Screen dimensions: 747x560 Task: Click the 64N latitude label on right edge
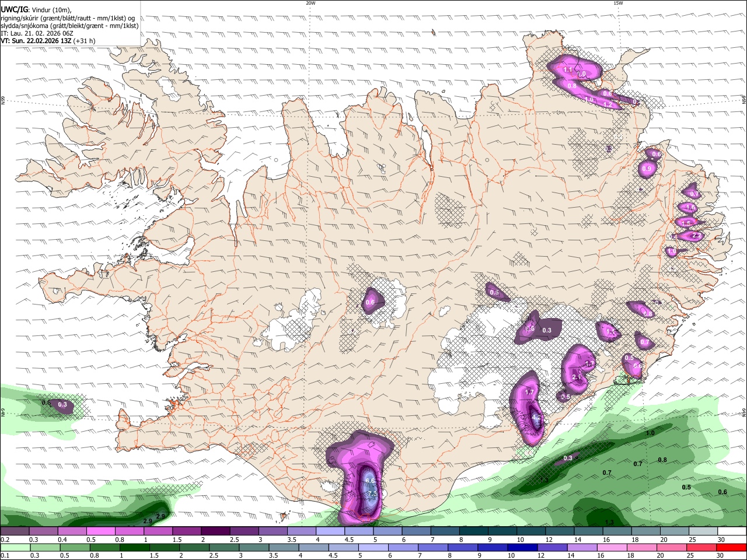pos(743,411)
